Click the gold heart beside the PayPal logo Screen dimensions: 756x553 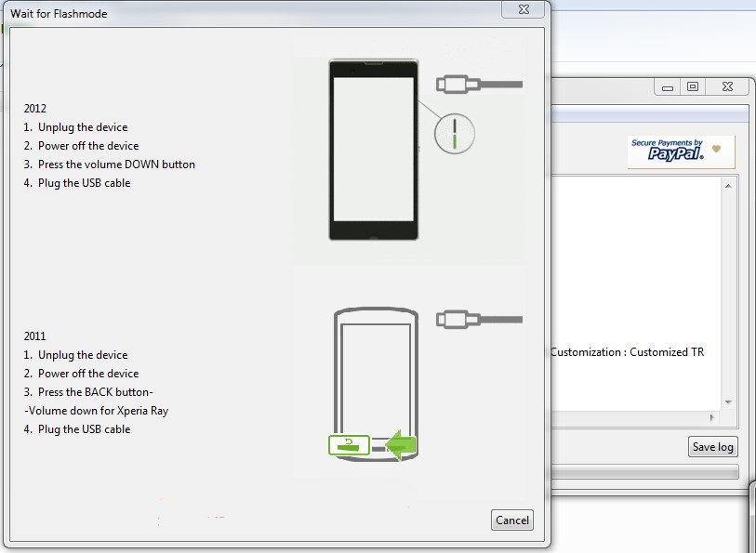pos(717,150)
